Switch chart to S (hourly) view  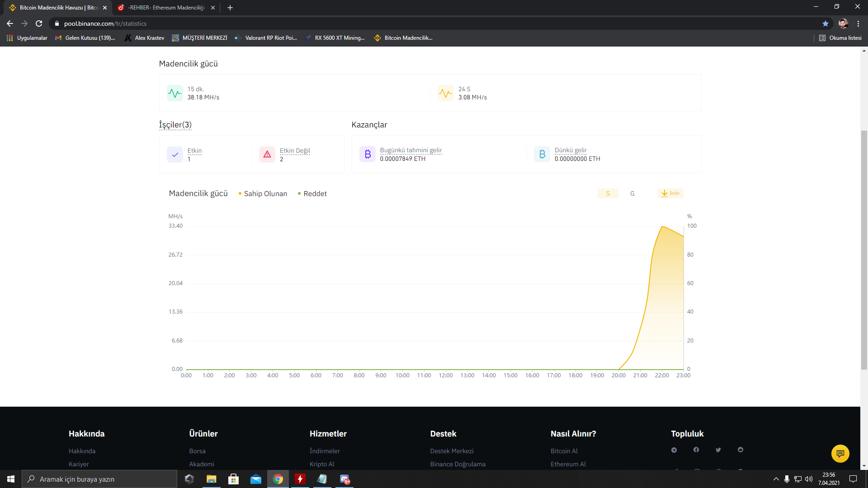pyautogui.click(x=608, y=193)
